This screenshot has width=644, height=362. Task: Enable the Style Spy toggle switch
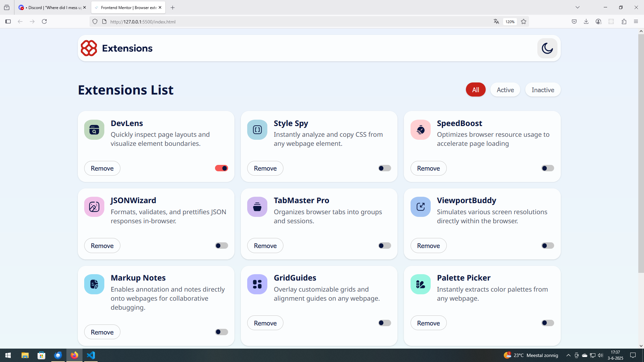pos(384,168)
